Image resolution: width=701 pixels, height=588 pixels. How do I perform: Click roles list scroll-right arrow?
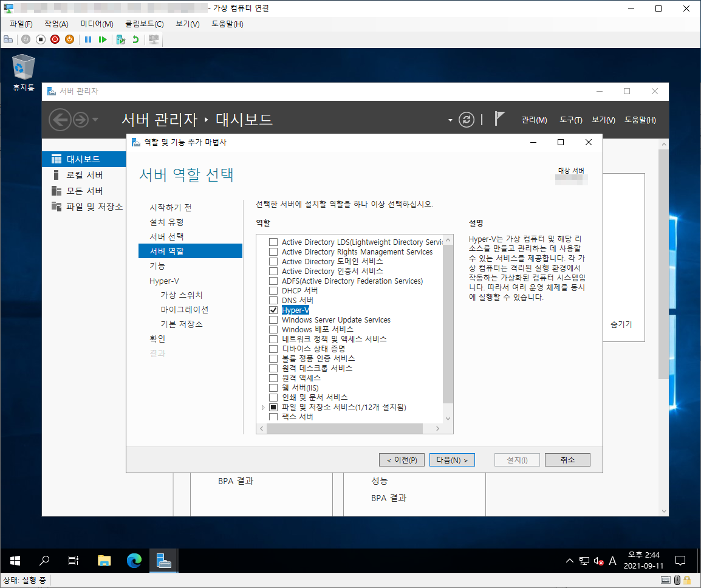(x=438, y=428)
